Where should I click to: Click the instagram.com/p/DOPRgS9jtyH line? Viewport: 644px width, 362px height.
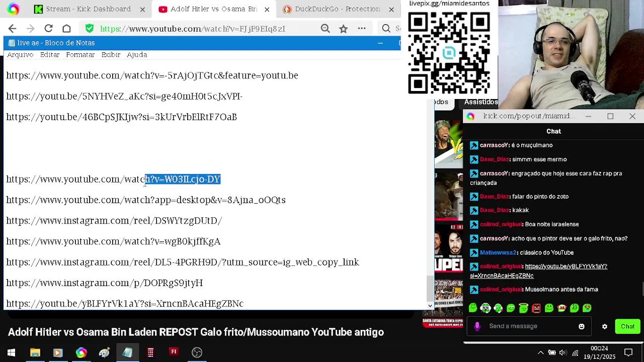click(x=105, y=283)
